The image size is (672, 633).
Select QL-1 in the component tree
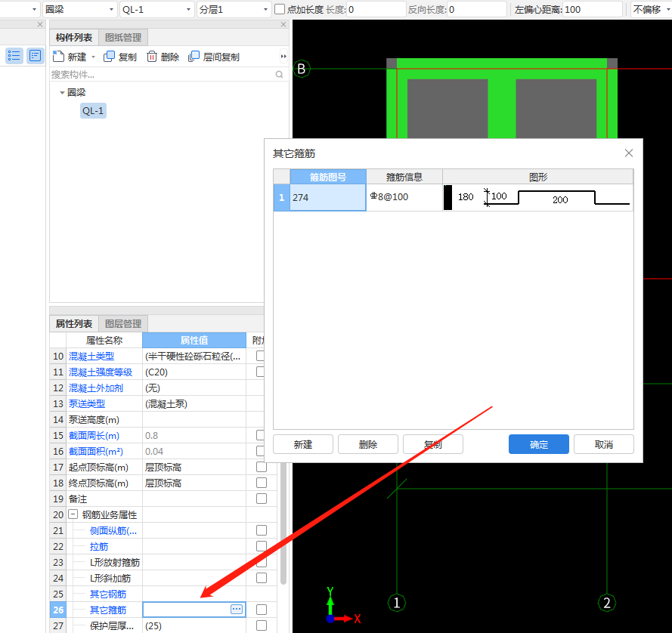pos(93,111)
